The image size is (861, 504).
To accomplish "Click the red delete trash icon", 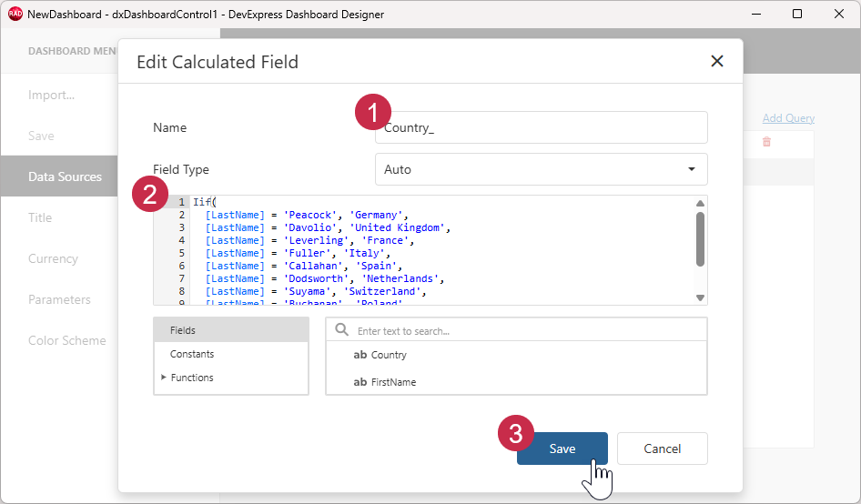I will [x=766, y=142].
